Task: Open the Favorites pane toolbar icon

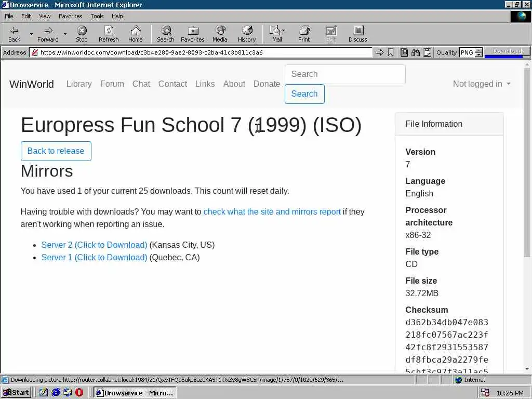Action: pyautogui.click(x=193, y=34)
